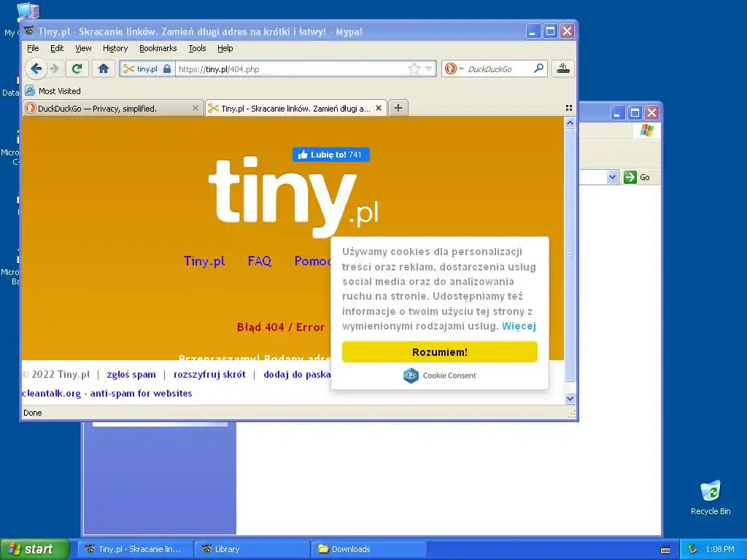Open the dodaj do paska footer link

(x=297, y=374)
